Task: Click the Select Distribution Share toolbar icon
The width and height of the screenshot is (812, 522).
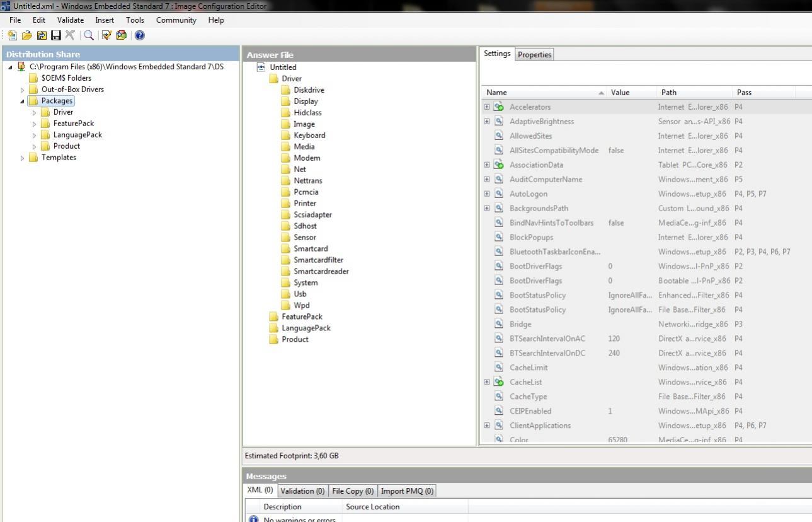Action: [x=41, y=35]
